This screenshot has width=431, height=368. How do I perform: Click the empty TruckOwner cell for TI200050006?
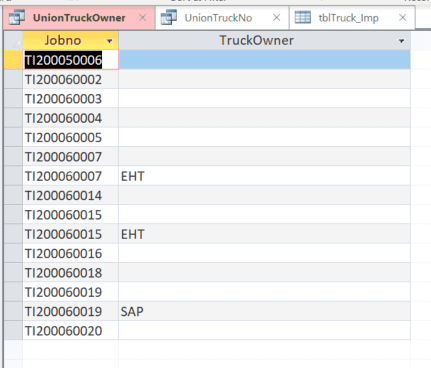(264, 60)
